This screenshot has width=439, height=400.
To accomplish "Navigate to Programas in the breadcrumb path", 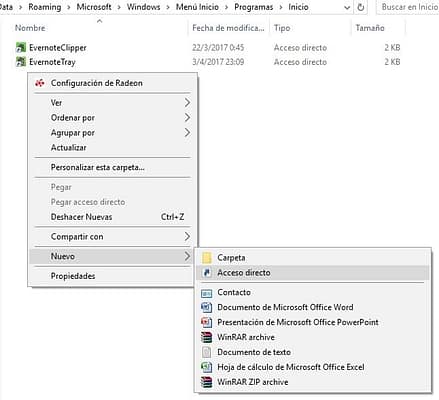I will pyautogui.click(x=254, y=7).
